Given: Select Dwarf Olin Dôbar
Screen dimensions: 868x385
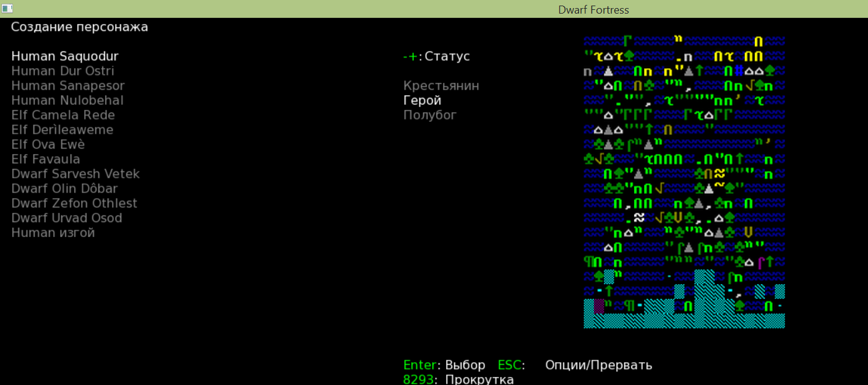Looking at the screenshot, I should click(x=64, y=188).
